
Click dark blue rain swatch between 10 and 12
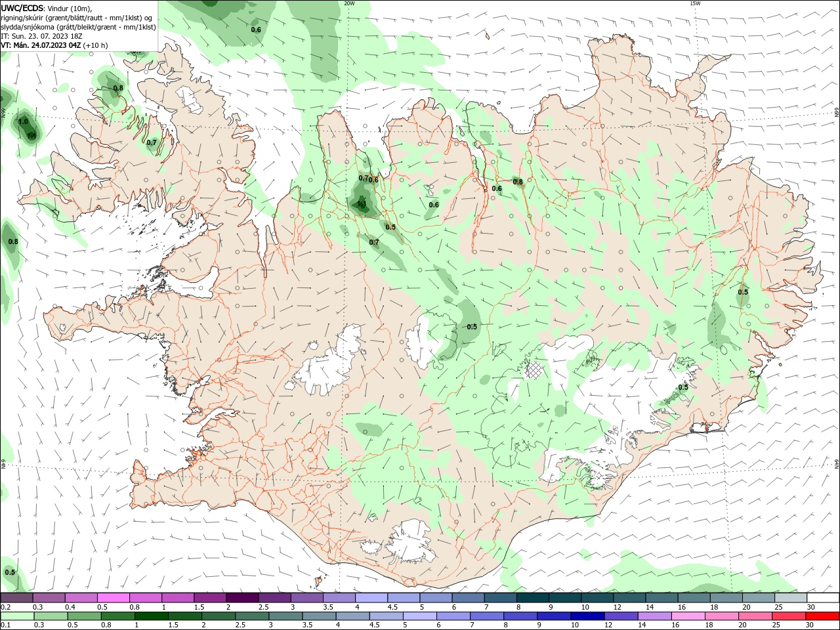(x=587, y=616)
